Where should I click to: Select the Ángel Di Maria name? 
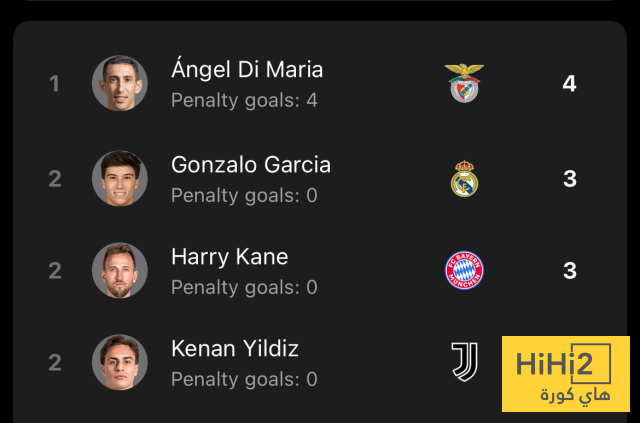pyautogui.click(x=247, y=70)
